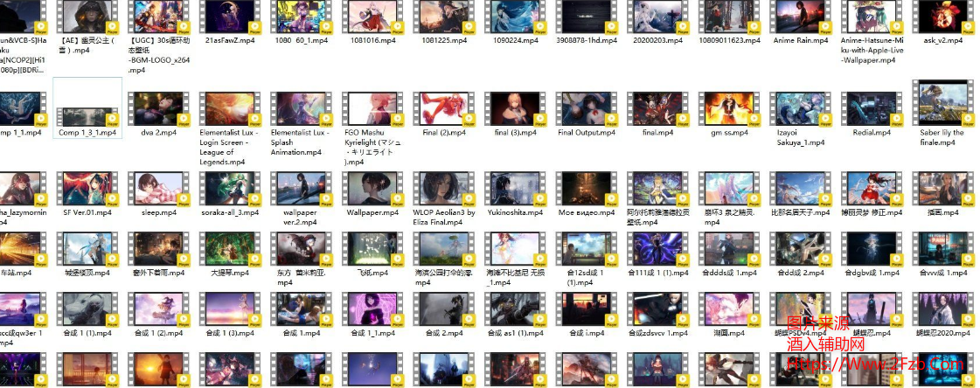
Task: Click the 窗外下着雨.mp4 file name
Action: [159, 273]
